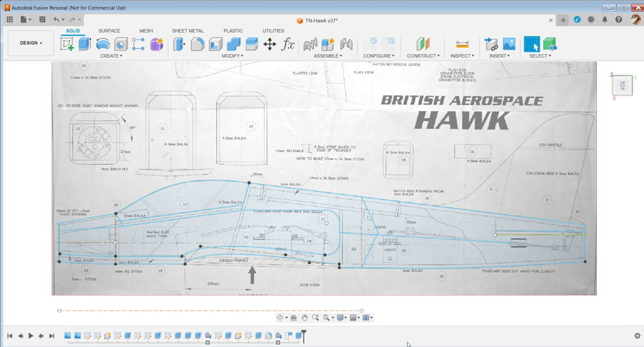Click the Insert Canvas image icon
The height and width of the screenshot is (347, 644).
click(x=509, y=44)
